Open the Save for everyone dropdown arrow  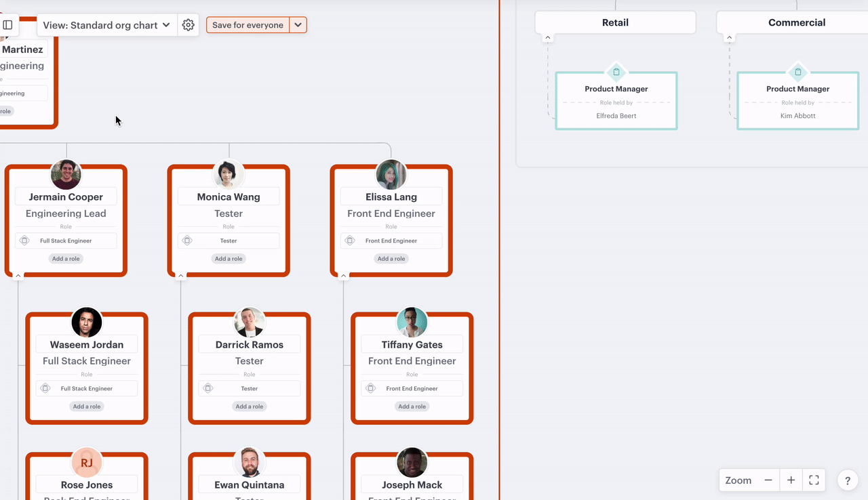pyautogui.click(x=298, y=24)
